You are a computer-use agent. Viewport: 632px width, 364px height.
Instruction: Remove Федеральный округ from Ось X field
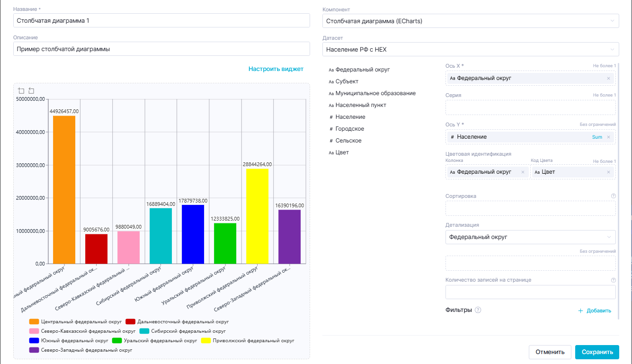coord(608,78)
